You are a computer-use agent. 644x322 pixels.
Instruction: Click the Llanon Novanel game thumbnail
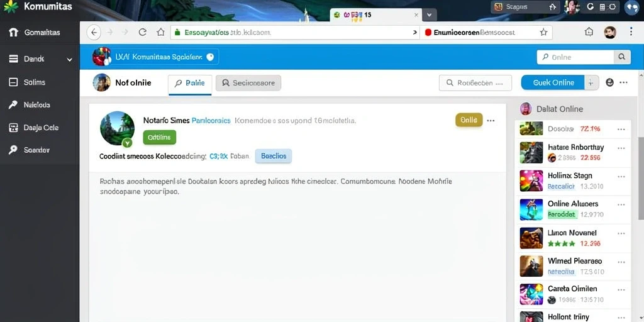tap(531, 238)
